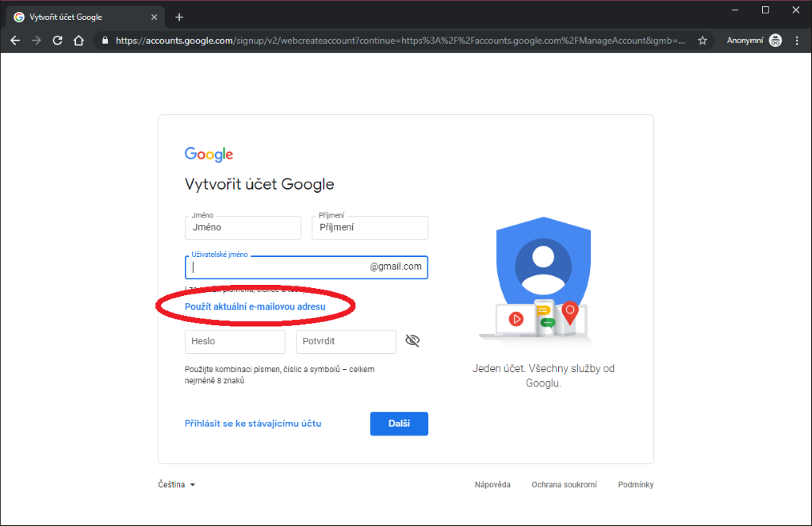Click the Příjmení last name field
The image size is (812, 526).
pos(370,228)
